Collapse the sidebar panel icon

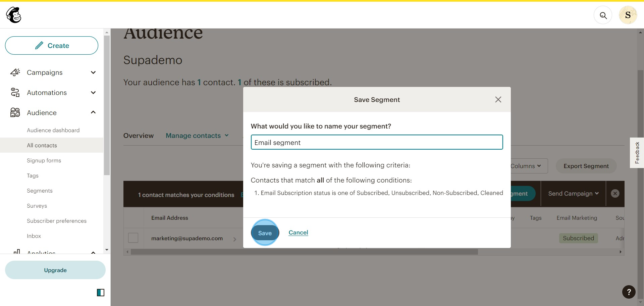coord(101,293)
